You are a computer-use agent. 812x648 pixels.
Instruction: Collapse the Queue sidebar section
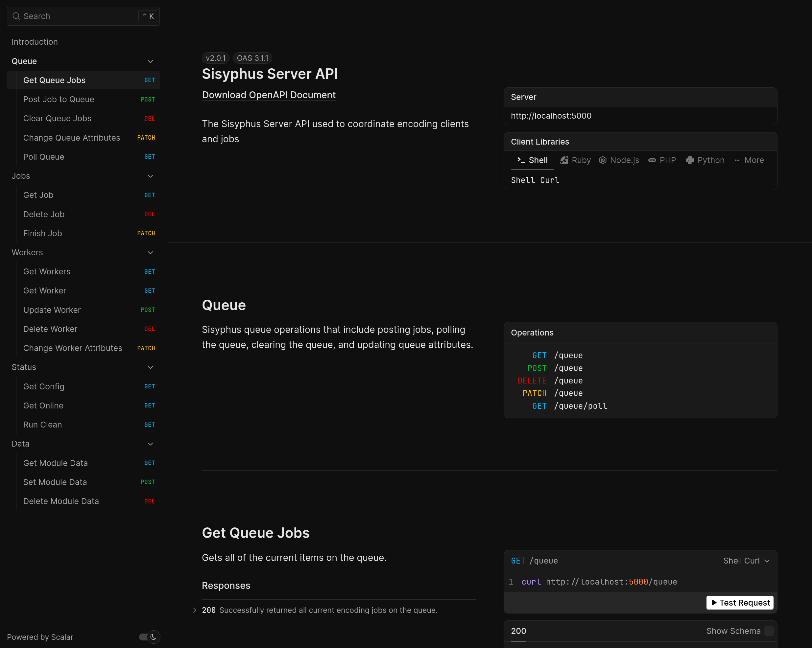[150, 61]
